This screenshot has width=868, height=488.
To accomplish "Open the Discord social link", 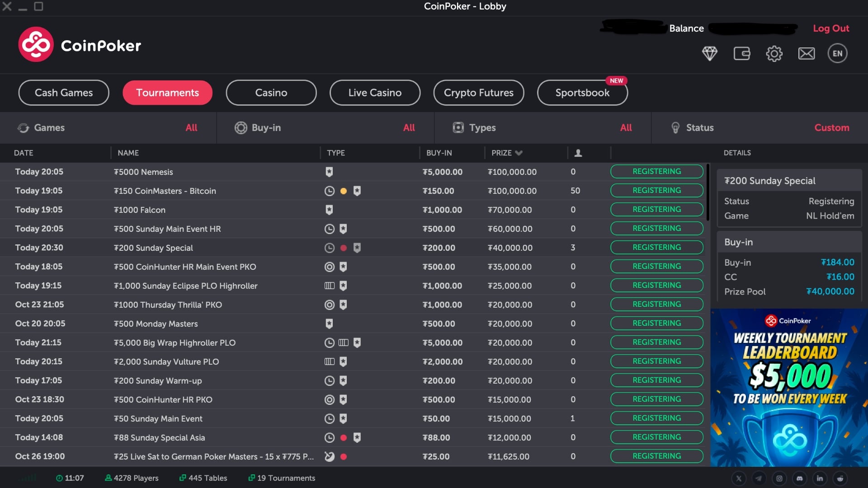I will (800, 478).
